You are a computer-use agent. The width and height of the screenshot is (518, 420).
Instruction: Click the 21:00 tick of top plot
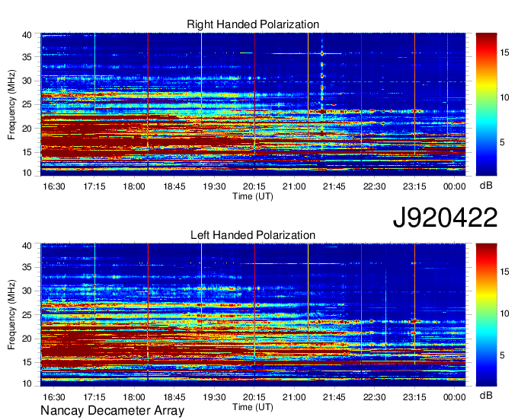(x=294, y=186)
